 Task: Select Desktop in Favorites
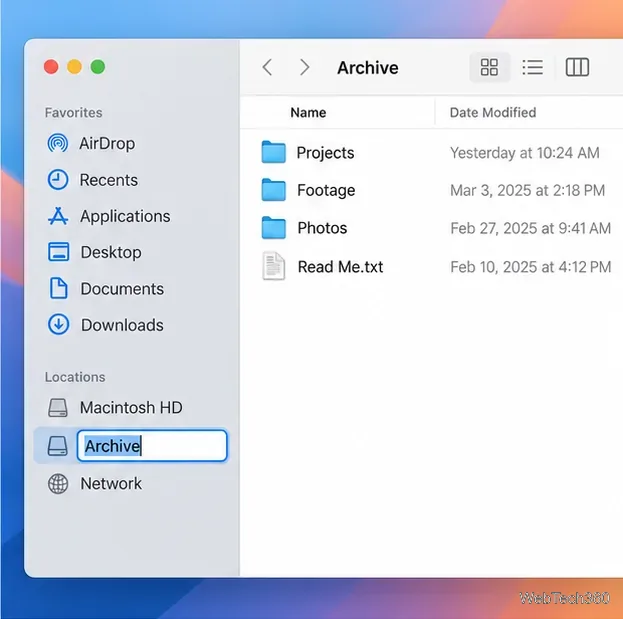[x=111, y=252]
